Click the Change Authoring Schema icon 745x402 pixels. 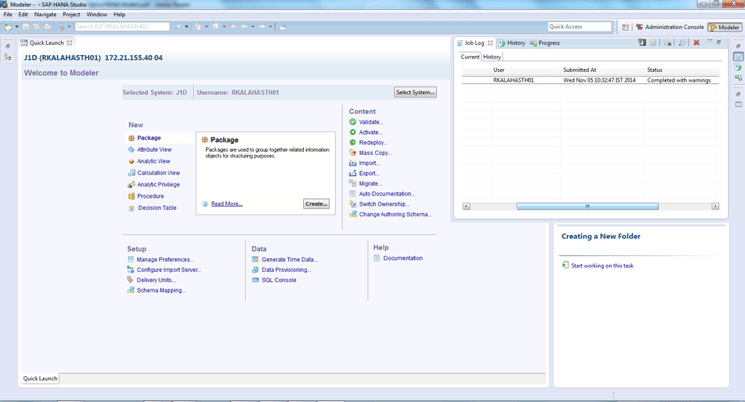tap(353, 214)
